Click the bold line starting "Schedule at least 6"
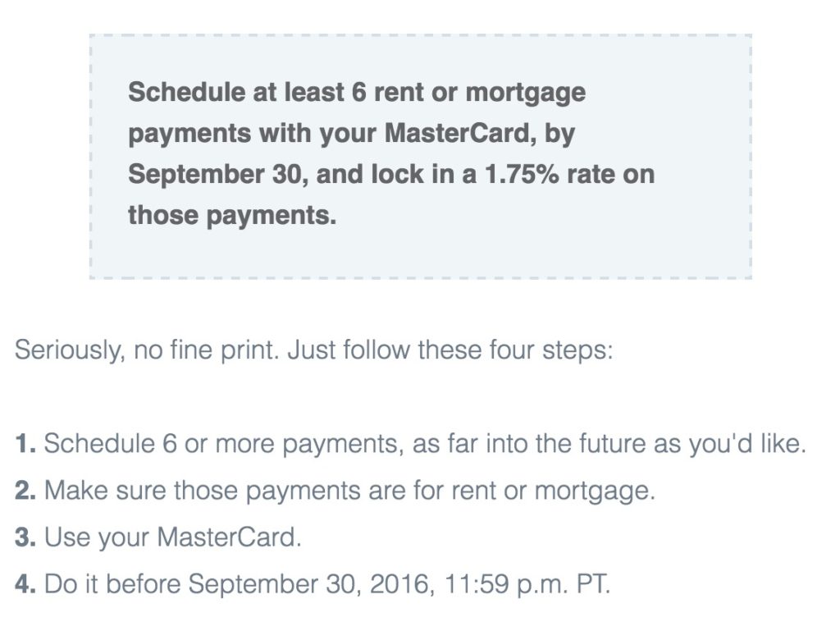840x631 pixels. coord(356,92)
